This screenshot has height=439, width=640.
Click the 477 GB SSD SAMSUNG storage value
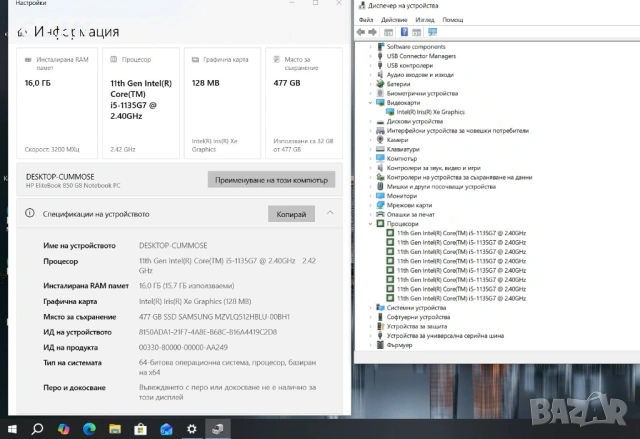click(214, 317)
